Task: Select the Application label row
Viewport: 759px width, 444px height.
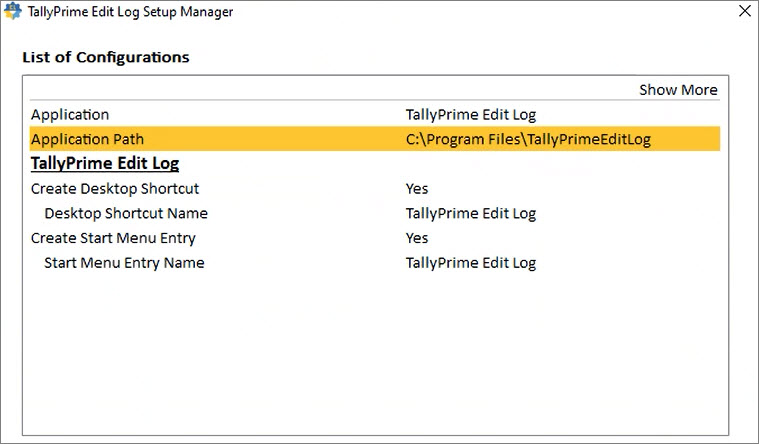Action: 70,115
